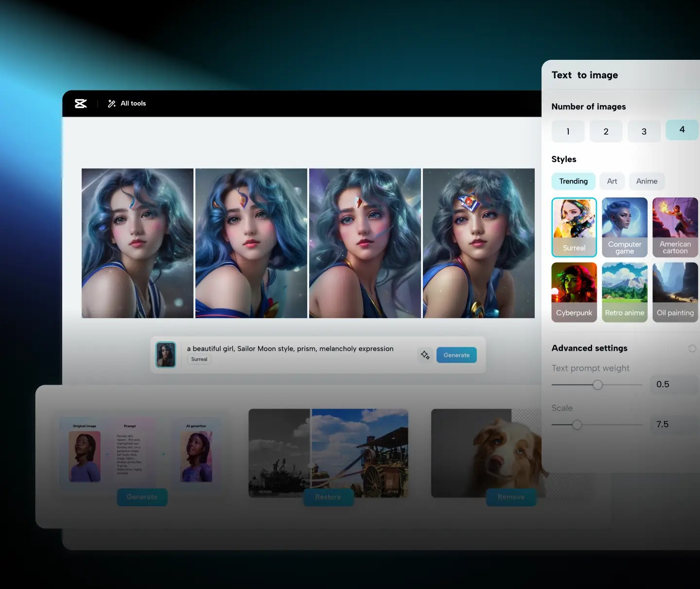The height and width of the screenshot is (589, 700).
Task: Click the prompt text about Sailor Moon girl
Action: [x=290, y=349]
